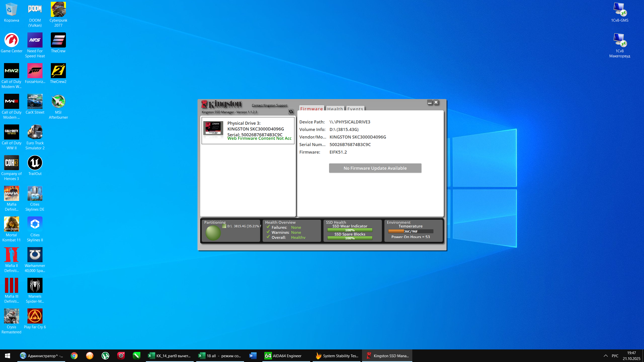Click the taskbar clock and date
This screenshot has width=644, height=362.
631,356
